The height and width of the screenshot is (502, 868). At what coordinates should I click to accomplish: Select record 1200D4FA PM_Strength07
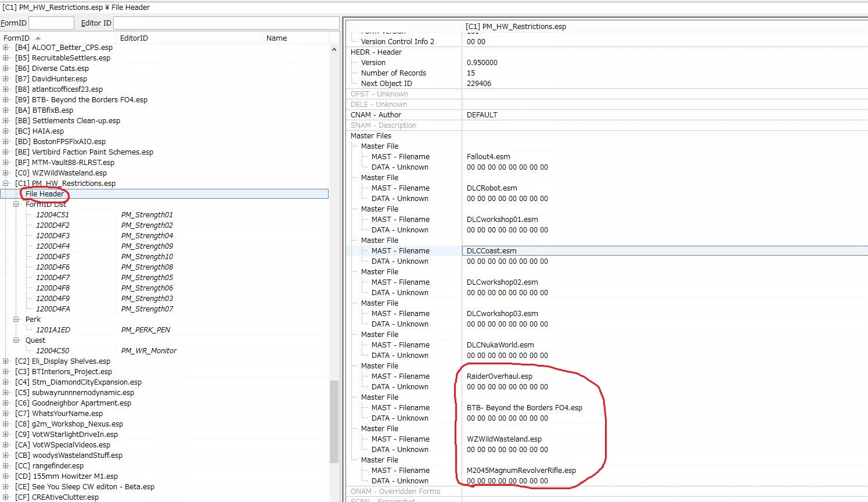point(164,309)
